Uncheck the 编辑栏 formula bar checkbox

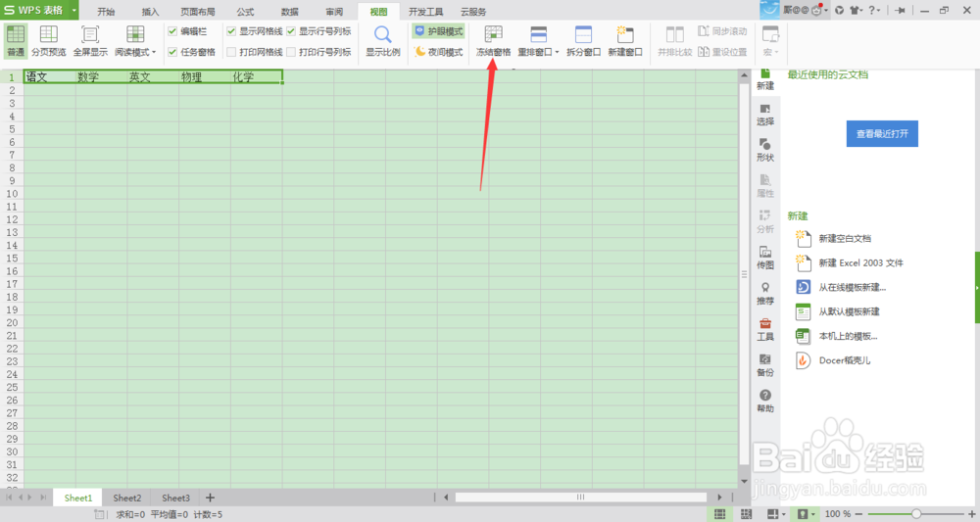click(x=172, y=31)
